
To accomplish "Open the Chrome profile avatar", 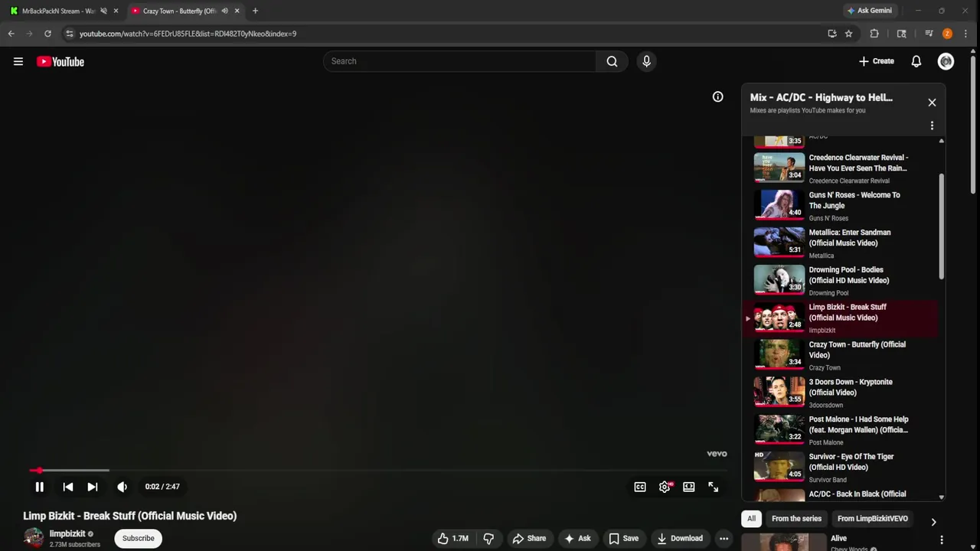I will click(947, 34).
